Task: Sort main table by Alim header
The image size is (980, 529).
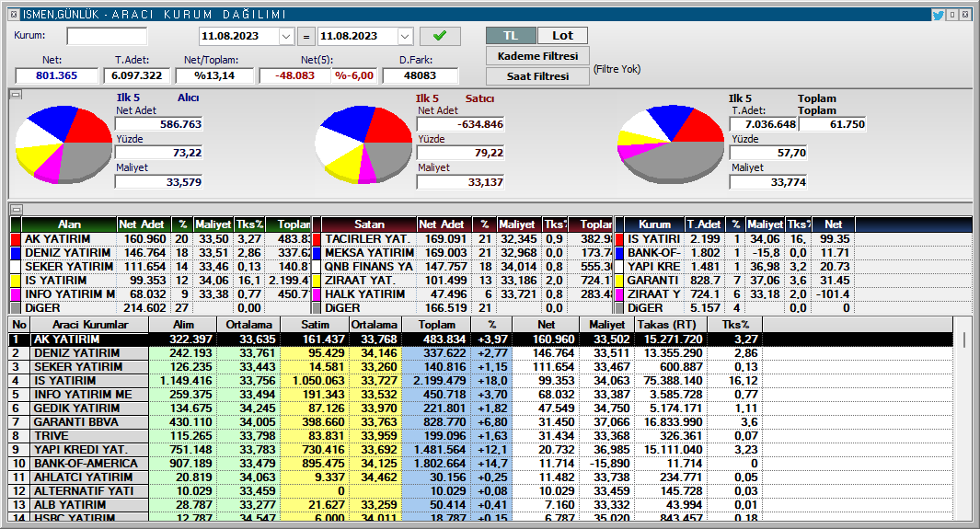Action: tap(183, 325)
